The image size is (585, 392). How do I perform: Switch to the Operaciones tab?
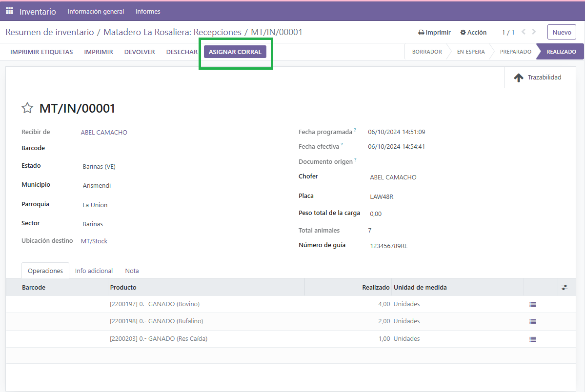click(45, 271)
